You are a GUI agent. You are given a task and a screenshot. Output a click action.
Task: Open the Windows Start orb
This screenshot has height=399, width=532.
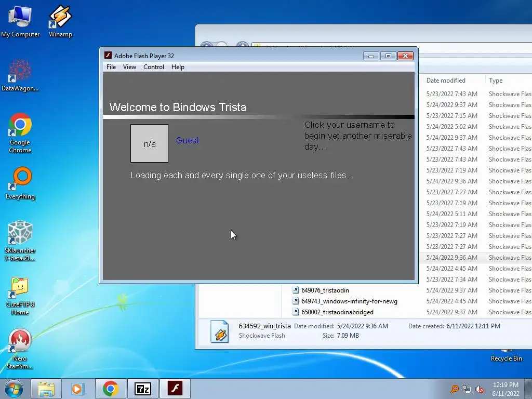point(14,389)
